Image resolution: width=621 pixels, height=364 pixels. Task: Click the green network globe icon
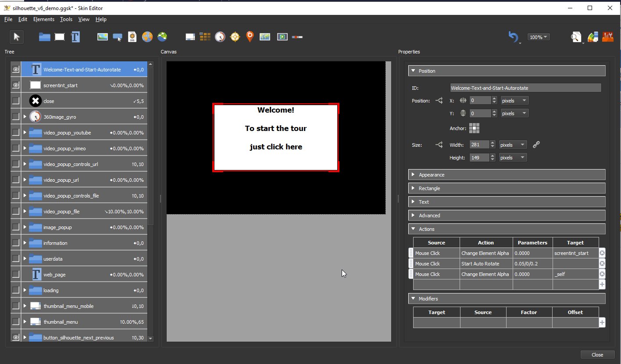coord(162,37)
